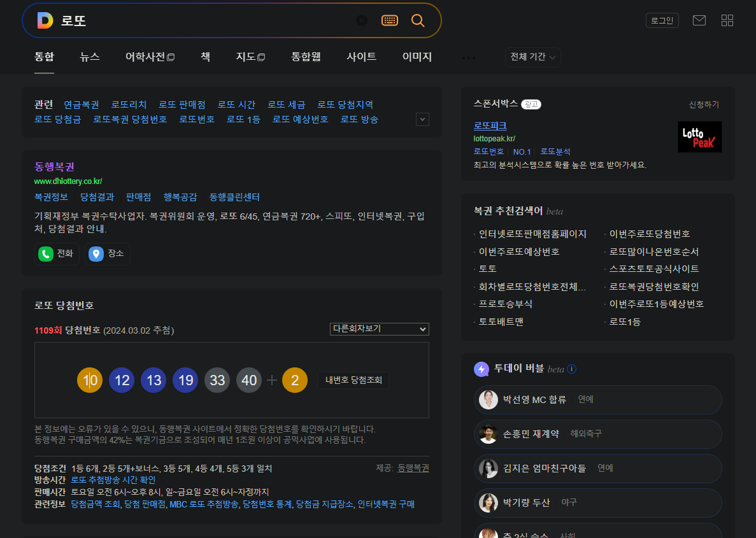This screenshot has height=538, width=756.
Task: Click the 행복공감 sublink
Action: point(180,197)
